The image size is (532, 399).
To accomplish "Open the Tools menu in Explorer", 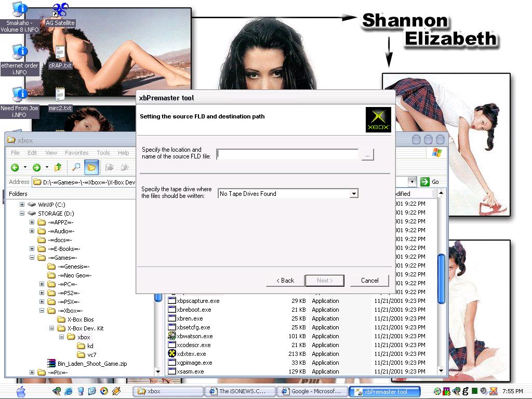I will coord(103,153).
